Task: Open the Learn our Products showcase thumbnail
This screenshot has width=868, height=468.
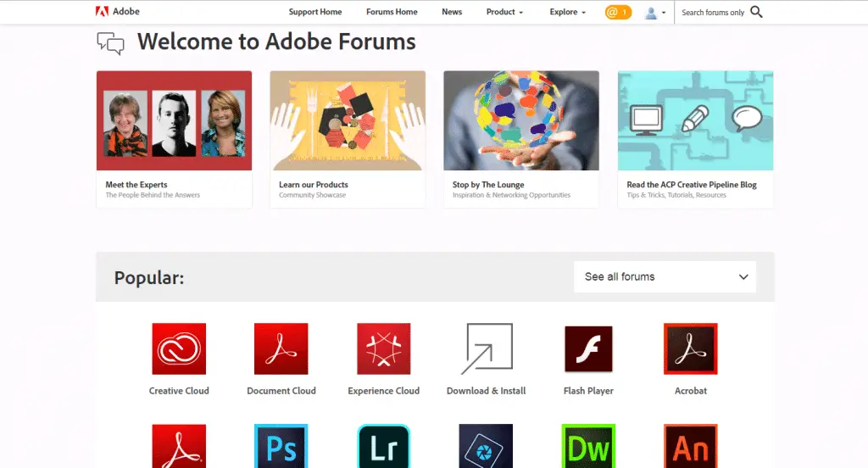Action: point(348,120)
